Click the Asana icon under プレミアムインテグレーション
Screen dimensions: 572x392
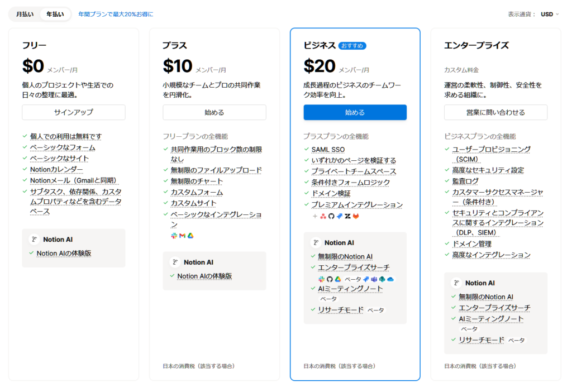click(323, 216)
